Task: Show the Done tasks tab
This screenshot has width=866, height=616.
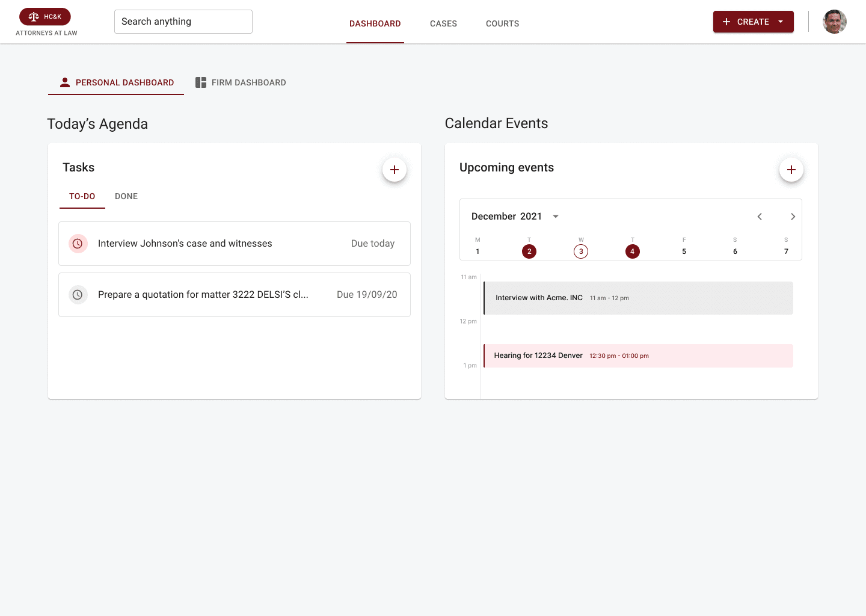Action: [x=126, y=196]
